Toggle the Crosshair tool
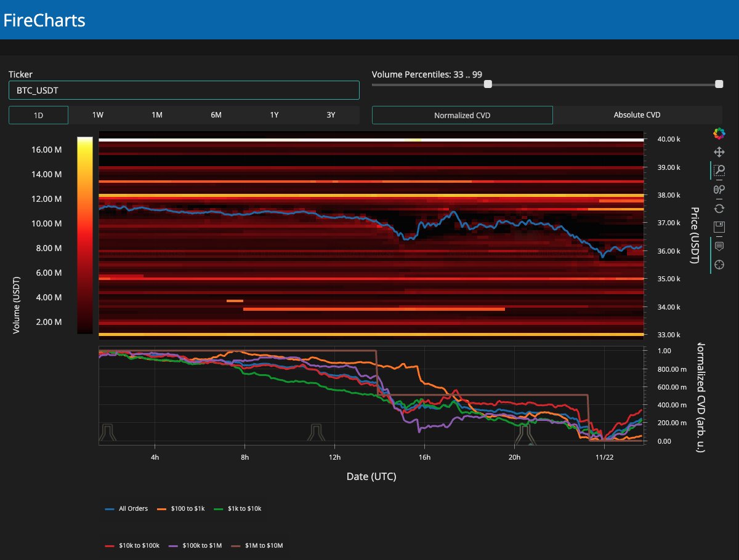Viewport: 739px width, 560px height. click(x=718, y=265)
